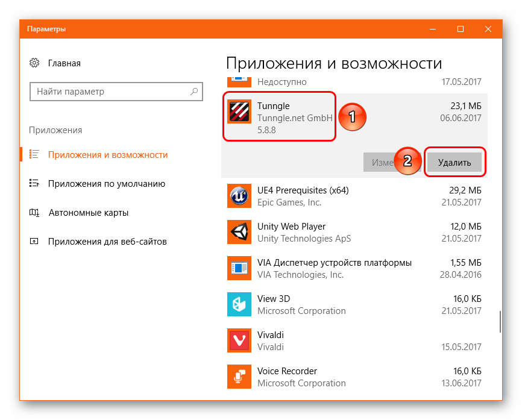Click the Vivaldi browser icon
The image size is (522, 420).
pos(239,340)
